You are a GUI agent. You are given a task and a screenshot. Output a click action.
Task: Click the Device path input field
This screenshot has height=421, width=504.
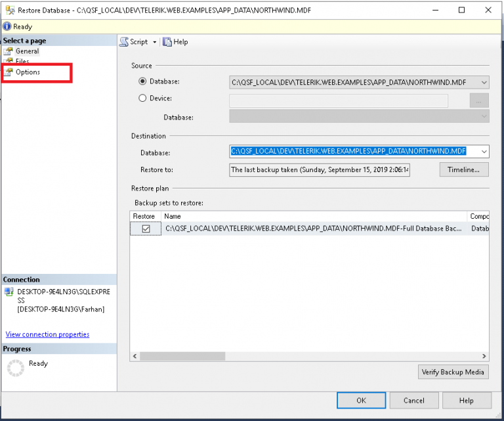pos(339,100)
